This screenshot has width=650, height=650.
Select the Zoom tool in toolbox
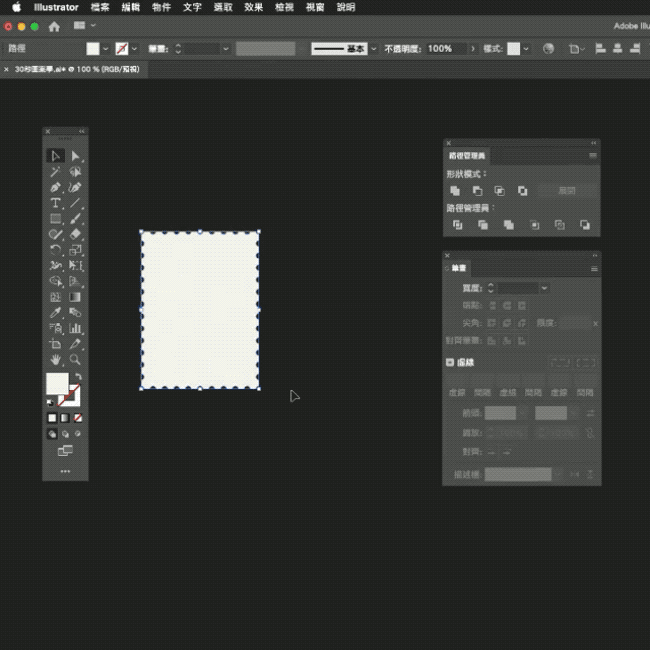pyautogui.click(x=75, y=359)
